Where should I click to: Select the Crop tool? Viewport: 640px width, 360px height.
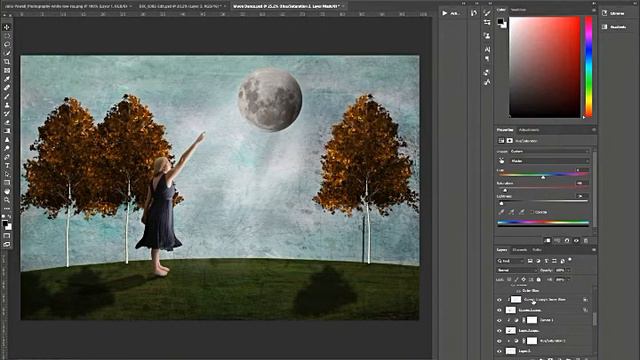click(x=7, y=62)
